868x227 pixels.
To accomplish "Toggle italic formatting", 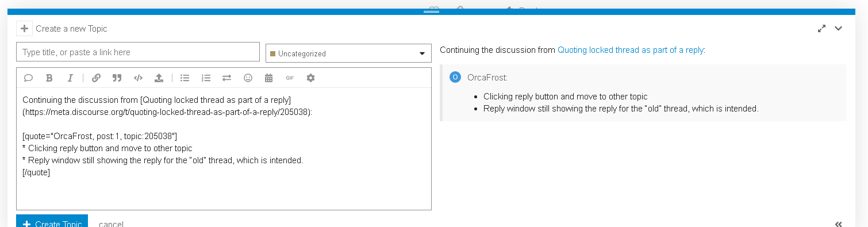I will click(70, 78).
